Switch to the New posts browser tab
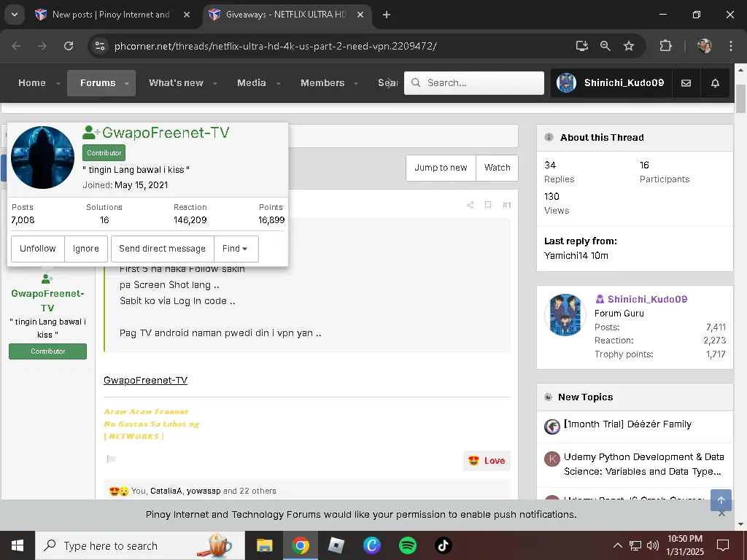 [x=111, y=15]
